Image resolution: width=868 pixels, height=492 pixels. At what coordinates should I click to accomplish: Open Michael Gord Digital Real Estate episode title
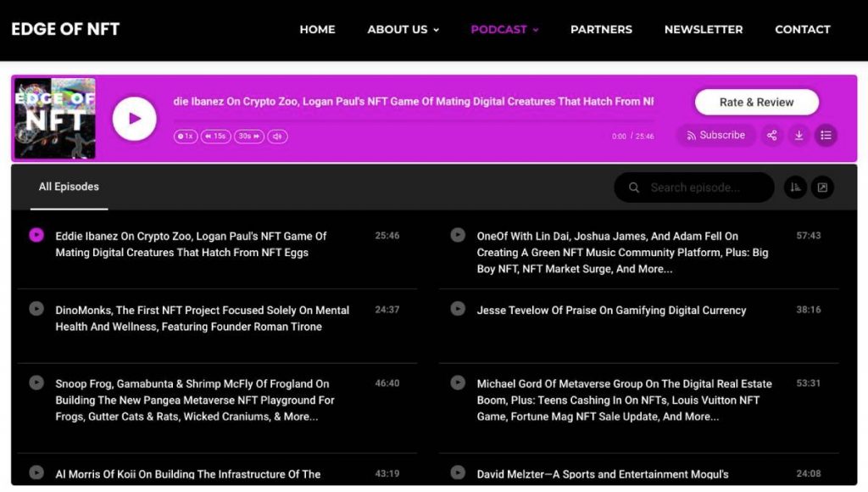[625, 400]
